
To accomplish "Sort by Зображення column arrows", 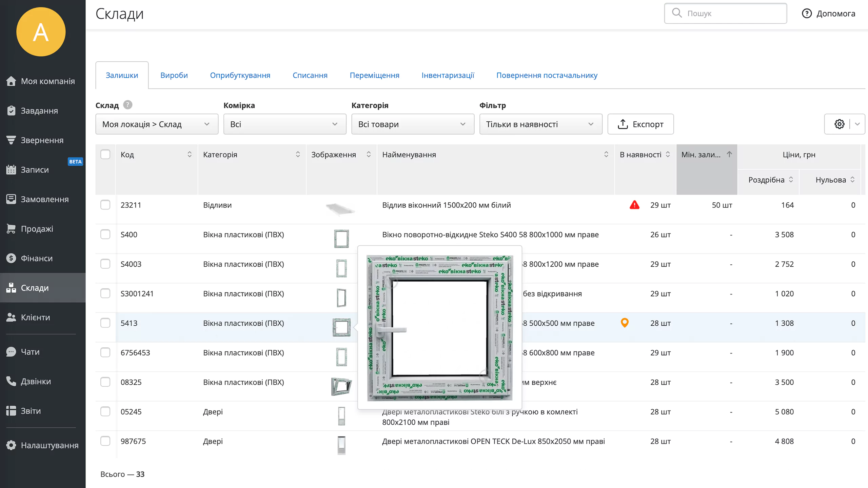I will point(369,155).
